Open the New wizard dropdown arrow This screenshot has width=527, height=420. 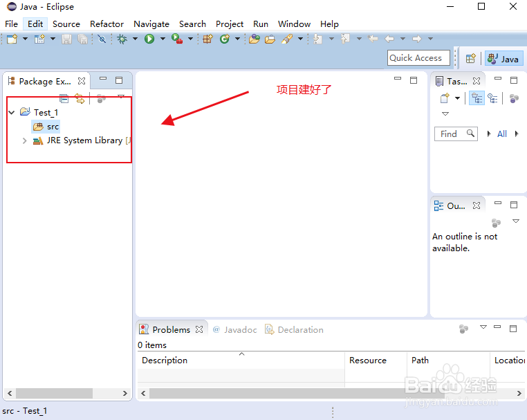click(25, 39)
